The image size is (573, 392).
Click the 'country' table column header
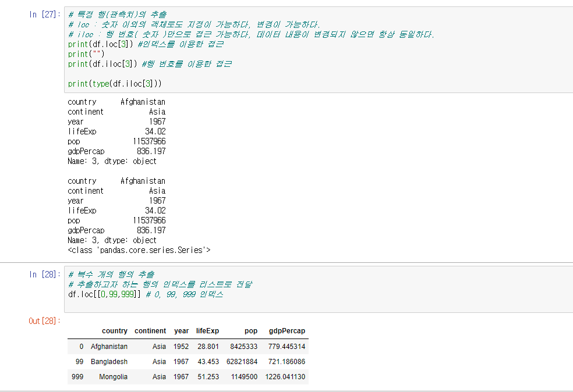(114, 331)
